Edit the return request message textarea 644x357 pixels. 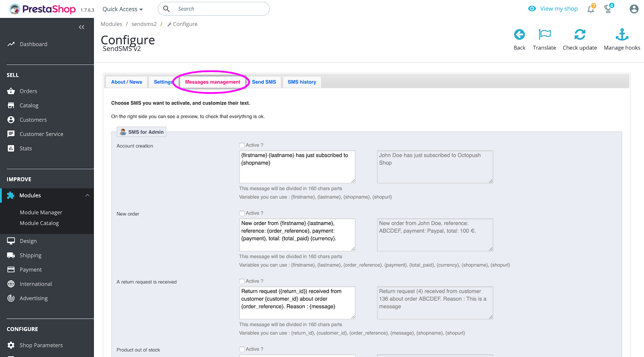(x=297, y=303)
